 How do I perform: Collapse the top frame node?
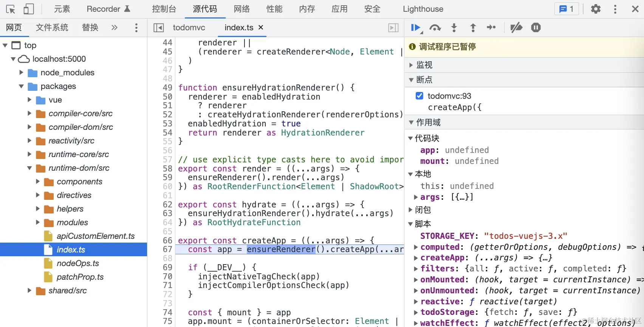(5, 45)
